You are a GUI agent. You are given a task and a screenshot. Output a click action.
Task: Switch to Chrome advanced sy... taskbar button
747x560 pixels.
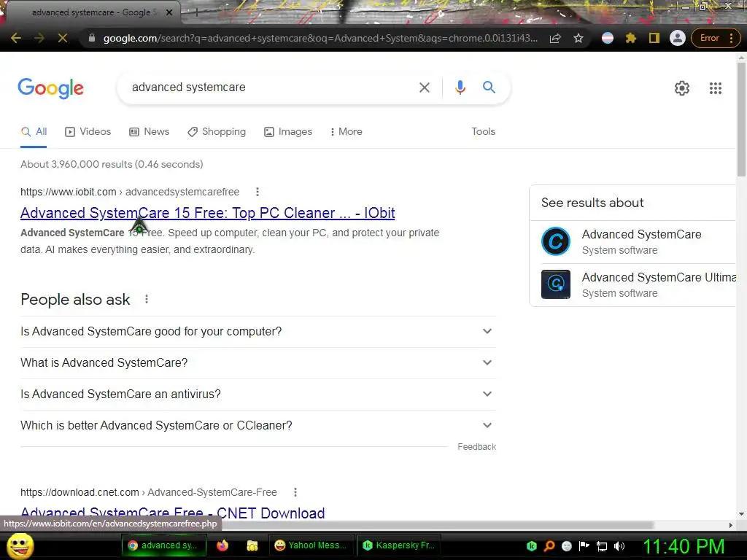tap(164, 545)
